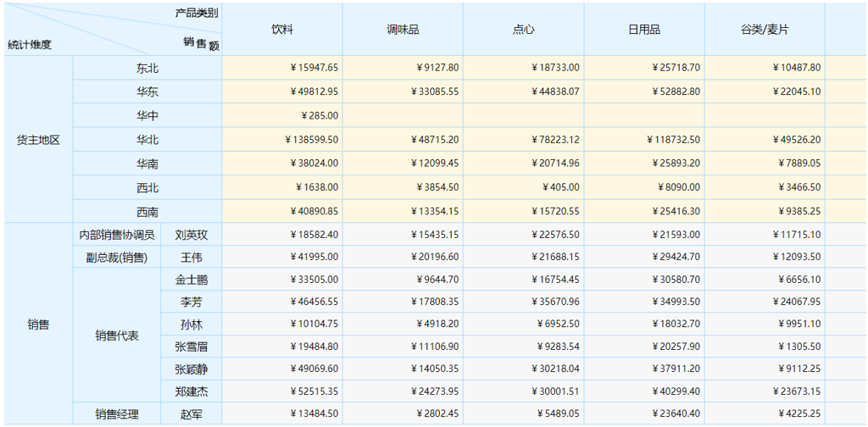This screenshot has width=868, height=427.
Task: Select employee 刘英玫 name cell
Action: coord(191,235)
